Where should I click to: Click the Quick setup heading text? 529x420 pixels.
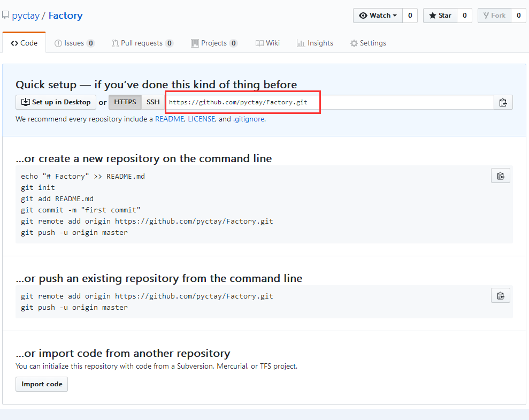click(156, 85)
